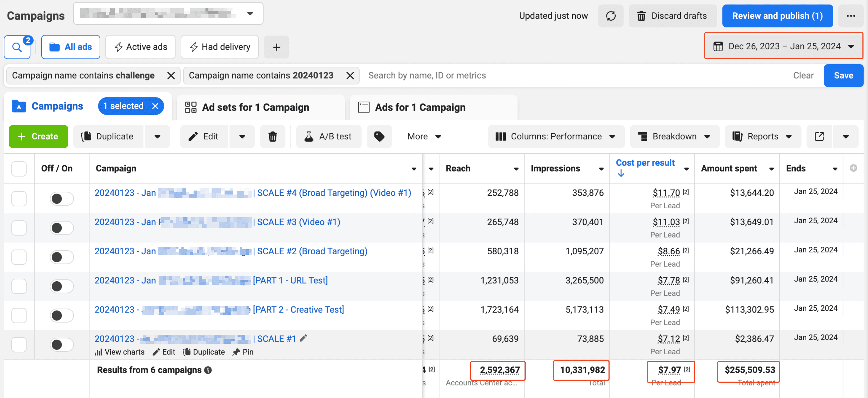Open the Ends column header arrow

835,169
